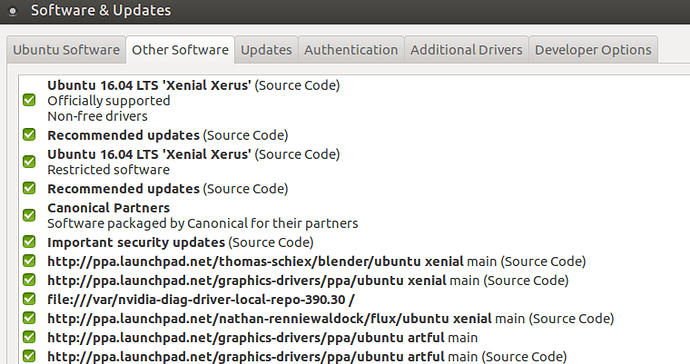Click the Other Software tab
690x364 pixels.
pos(180,50)
